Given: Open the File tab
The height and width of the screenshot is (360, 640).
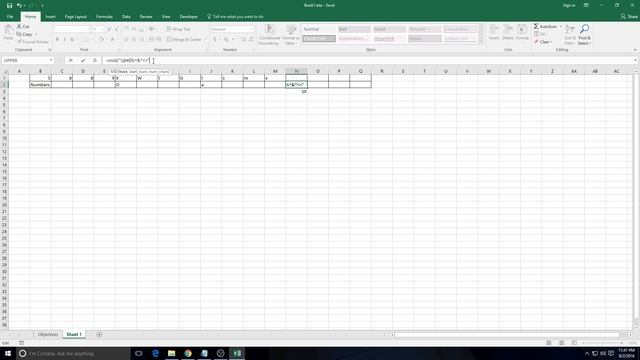Looking at the screenshot, I should [10, 17].
